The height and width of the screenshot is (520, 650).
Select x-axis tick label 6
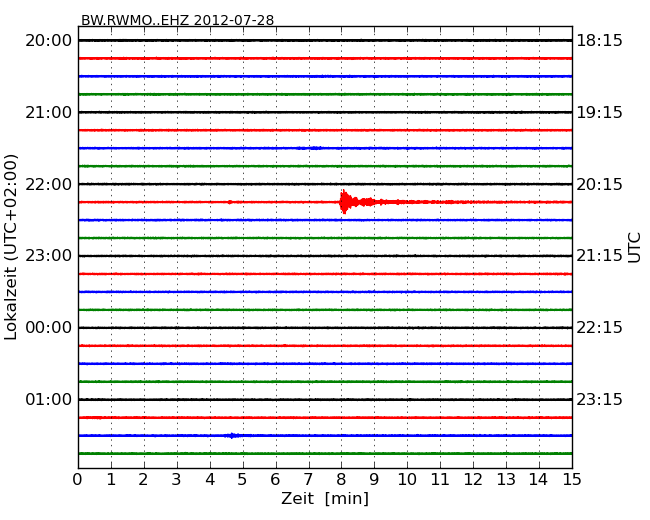click(x=275, y=480)
